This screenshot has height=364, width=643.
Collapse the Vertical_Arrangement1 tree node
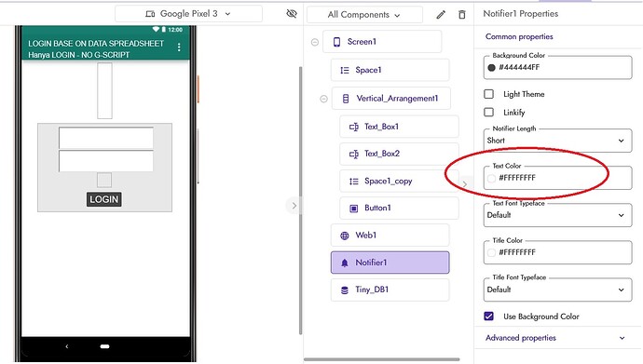pos(323,99)
